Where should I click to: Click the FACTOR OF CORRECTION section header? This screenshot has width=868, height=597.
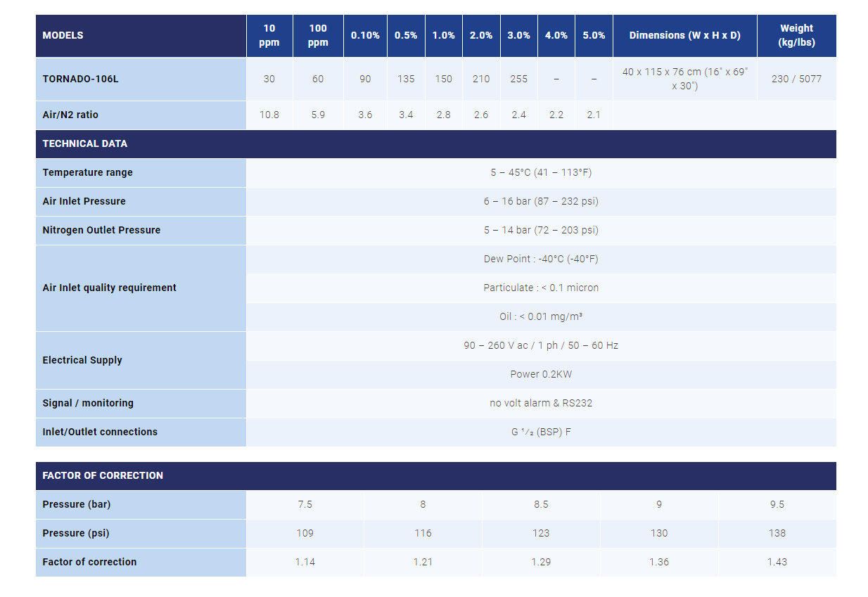click(x=103, y=475)
